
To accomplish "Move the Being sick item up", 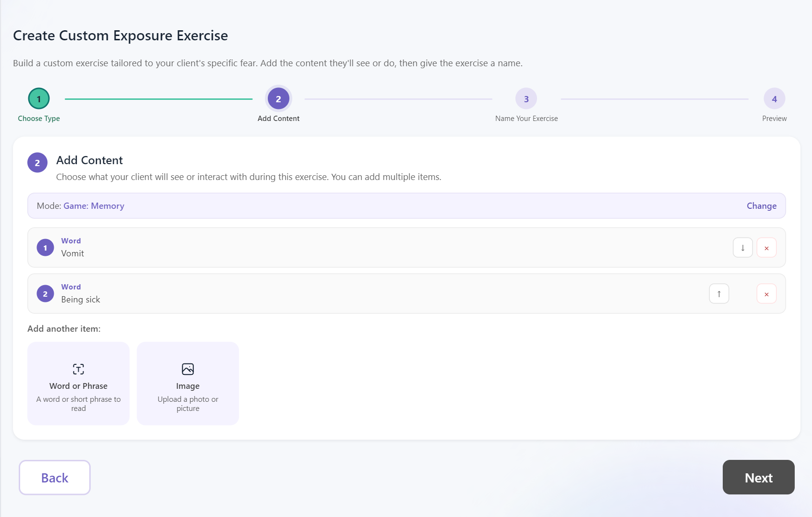I will (719, 294).
